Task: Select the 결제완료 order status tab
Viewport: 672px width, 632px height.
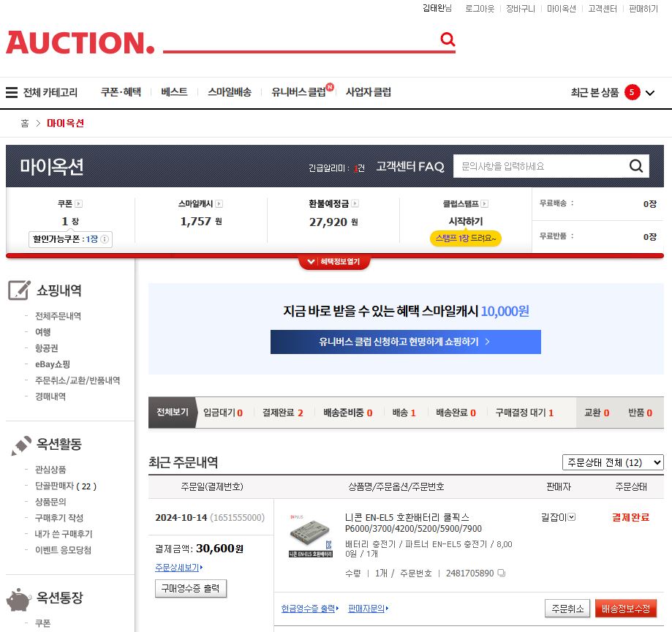Action: point(282,413)
